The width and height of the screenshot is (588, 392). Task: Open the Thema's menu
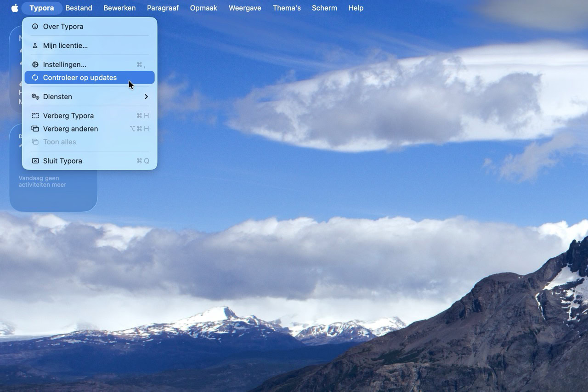point(287,8)
